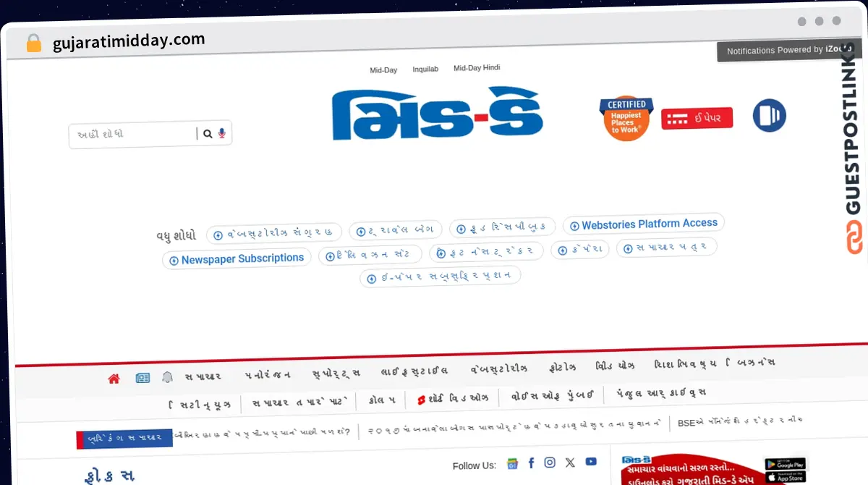868x485 pixels.
Task: Go to the red home icon
Action: tap(114, 379)
